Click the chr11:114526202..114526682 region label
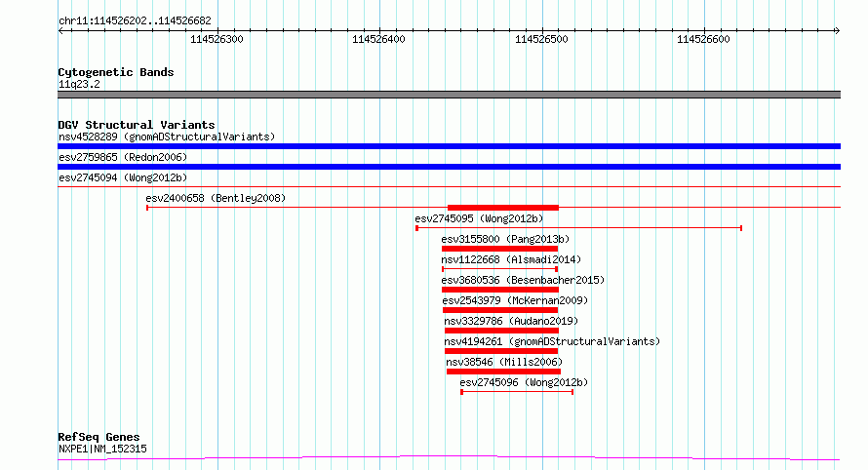Screen dimensions: 868x470 tap(135, 20)
